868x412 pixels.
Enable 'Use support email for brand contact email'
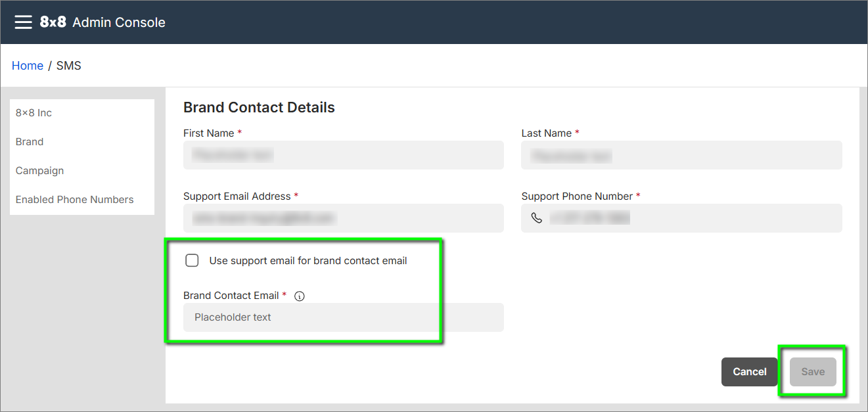click(x=192, y=261)
